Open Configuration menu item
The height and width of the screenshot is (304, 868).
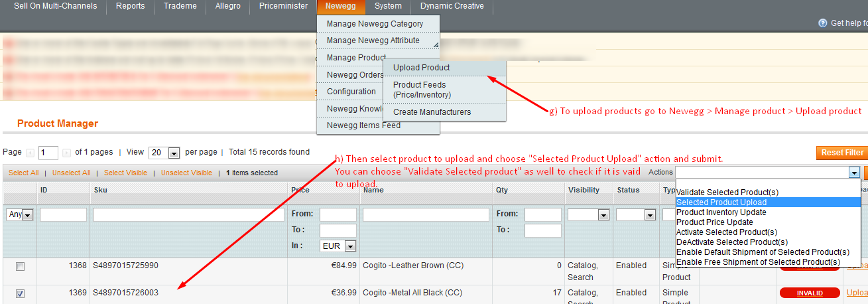351,92
